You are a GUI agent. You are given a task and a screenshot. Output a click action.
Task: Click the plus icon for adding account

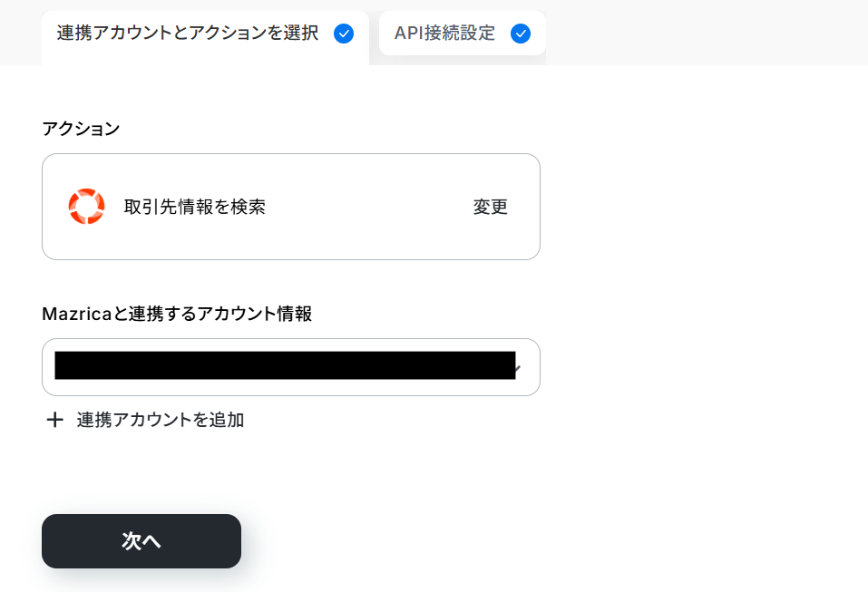tap(55, 420)
